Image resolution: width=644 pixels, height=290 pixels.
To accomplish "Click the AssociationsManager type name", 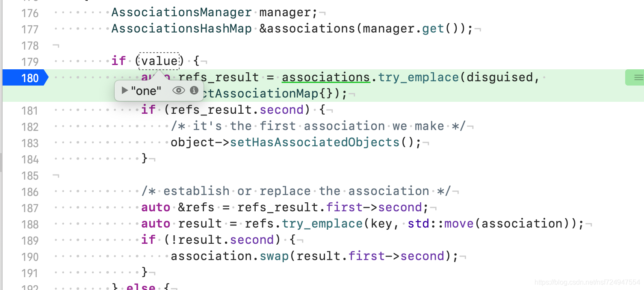I will [x=181, y=12].
